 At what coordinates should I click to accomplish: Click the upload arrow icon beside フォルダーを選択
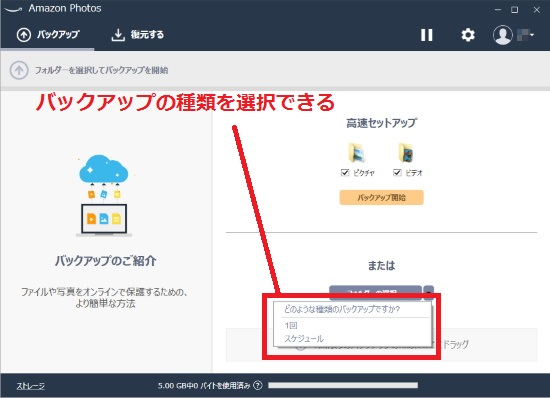point(19,70)
